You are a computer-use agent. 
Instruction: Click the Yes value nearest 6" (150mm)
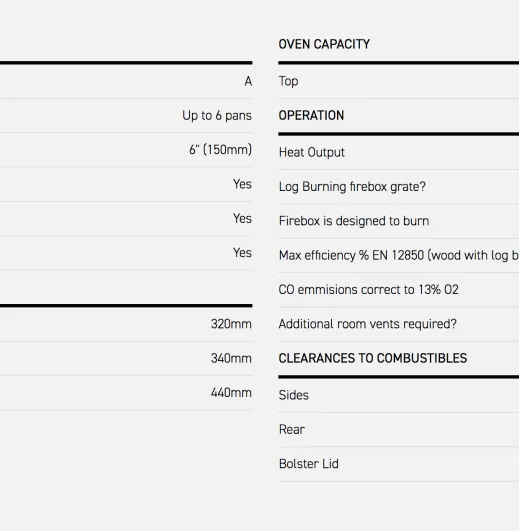242,184
